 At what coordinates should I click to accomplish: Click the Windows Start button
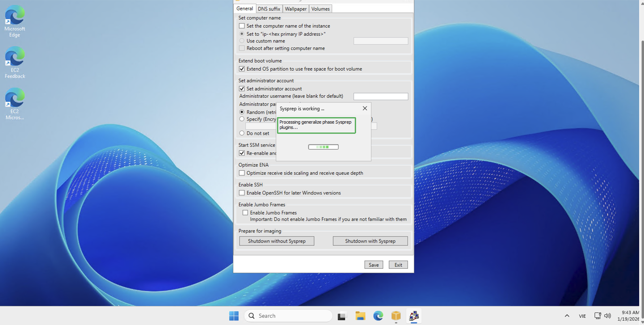coord(234,316)
